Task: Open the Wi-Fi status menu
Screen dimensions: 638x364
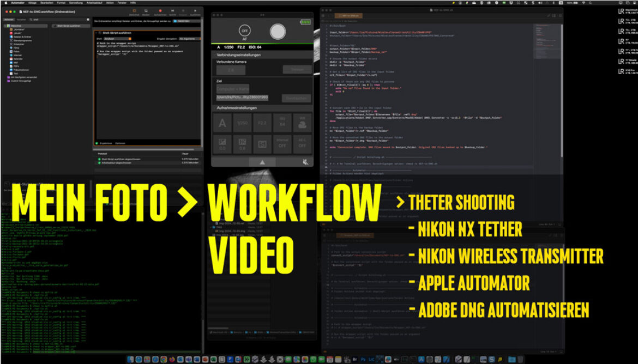Action: 583,3
